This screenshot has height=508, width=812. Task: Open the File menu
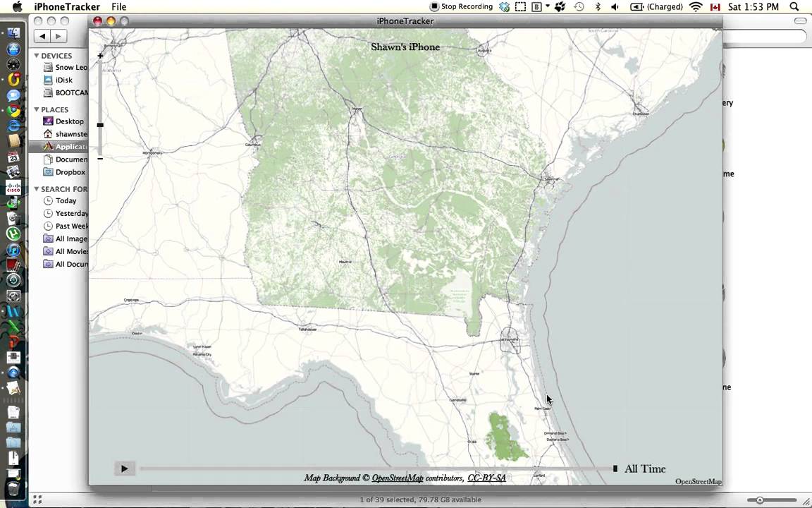118,7
